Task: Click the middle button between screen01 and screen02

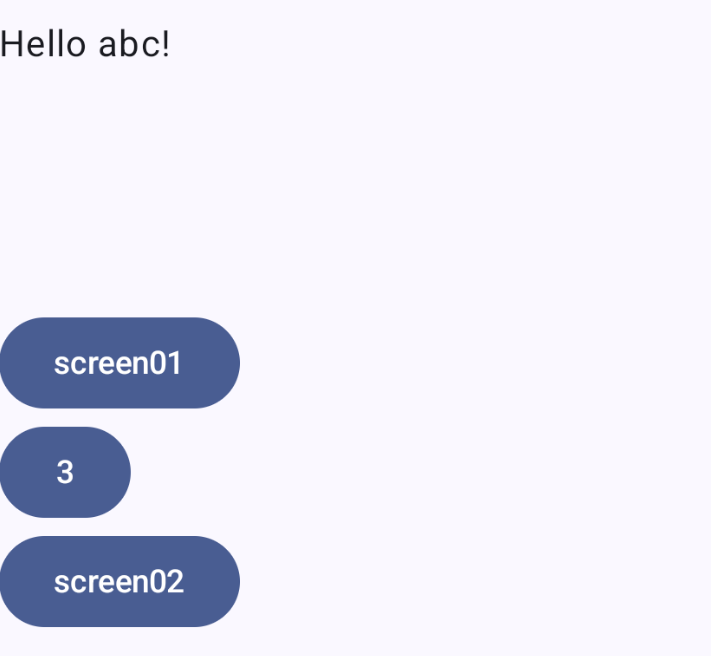Action: tap(65, 472)
